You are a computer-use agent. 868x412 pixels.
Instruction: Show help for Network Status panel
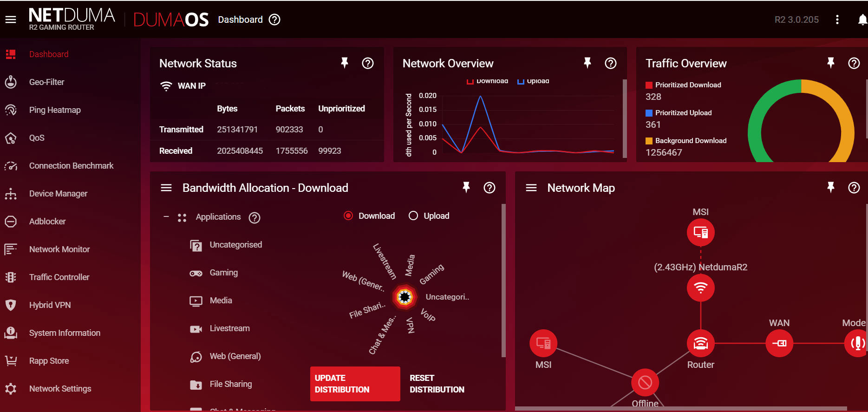click(x=368, y=63)
